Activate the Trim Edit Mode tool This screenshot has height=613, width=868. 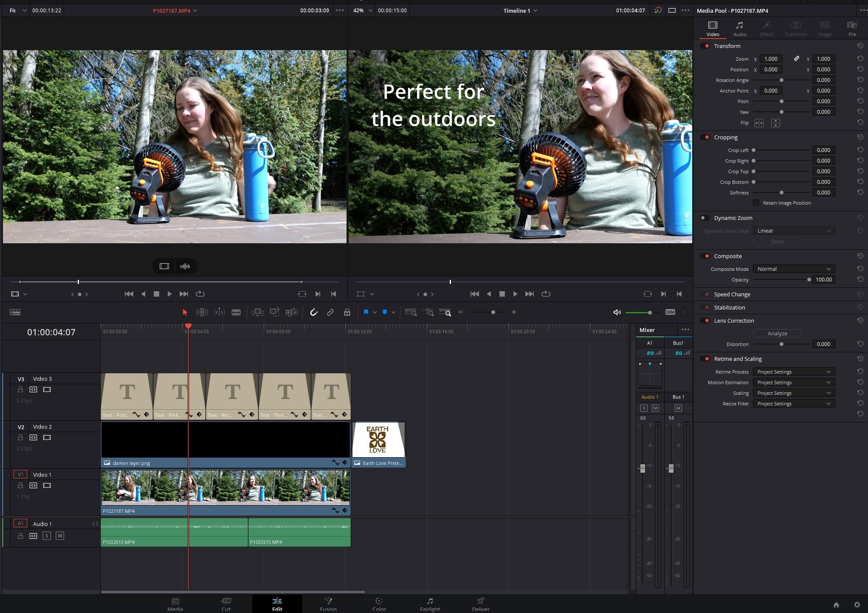click(x=202, y=312)
